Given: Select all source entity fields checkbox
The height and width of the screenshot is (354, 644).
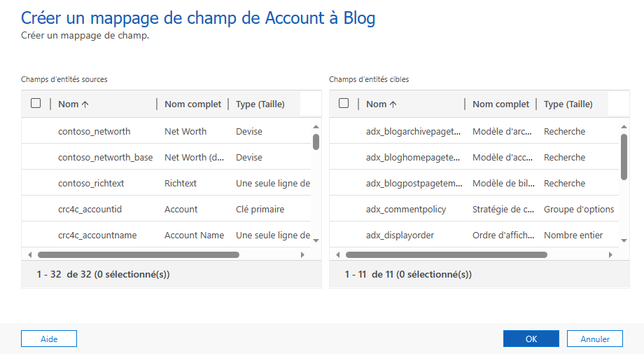Looking at the screenshot, I should point(36,104).
